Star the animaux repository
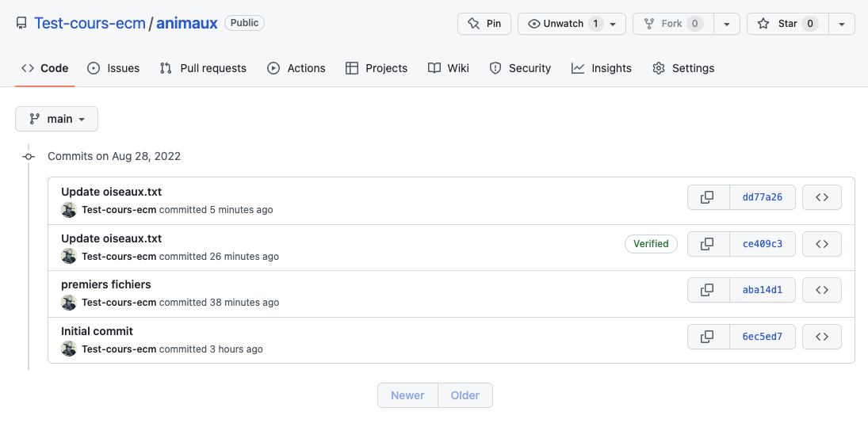This screenshot has width=868, height=427. coord(787,24)
